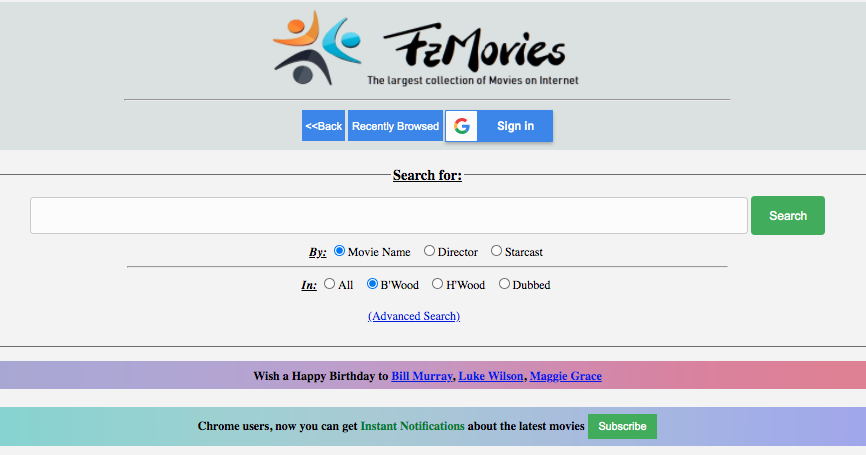
Task: Click the green Search button
Action: click(x=788, y=215)
